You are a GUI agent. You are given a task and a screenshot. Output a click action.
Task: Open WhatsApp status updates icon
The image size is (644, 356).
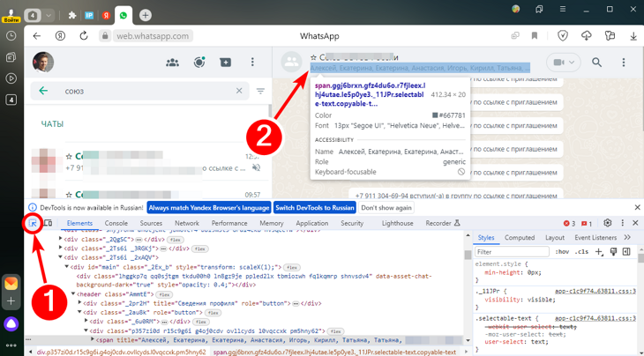199,63
